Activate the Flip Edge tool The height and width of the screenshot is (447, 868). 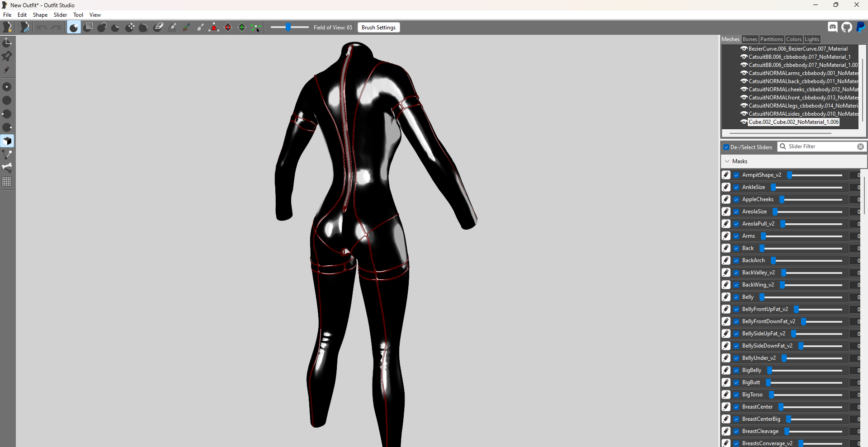click(x=228, y=28)
